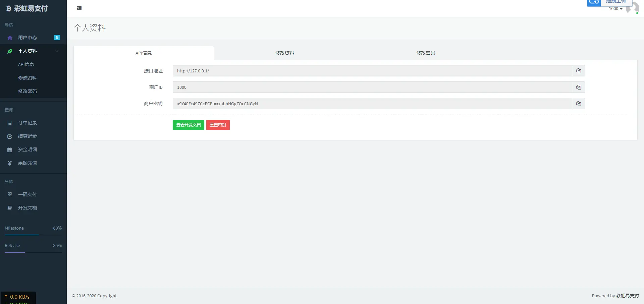
Task: Click the Milestone 60% progress bar
Action: 33,235
